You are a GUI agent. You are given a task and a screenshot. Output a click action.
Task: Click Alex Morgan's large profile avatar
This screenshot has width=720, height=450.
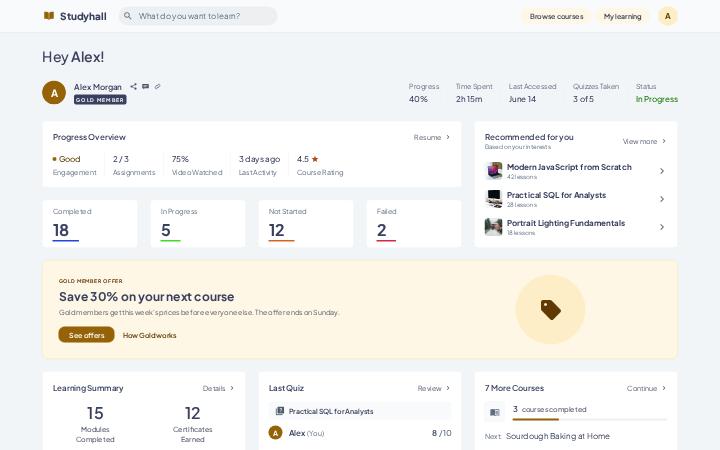(54, 93)
